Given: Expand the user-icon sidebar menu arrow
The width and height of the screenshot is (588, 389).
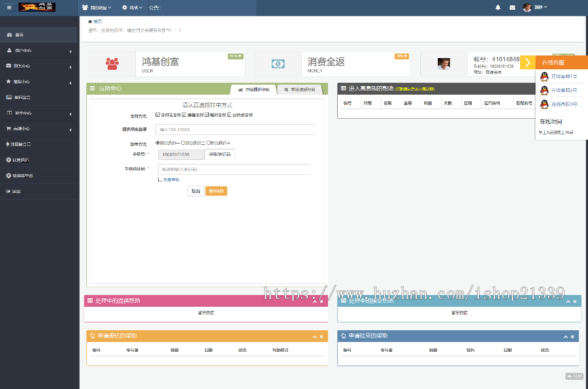Looking at the screenshot, I should pos(71,52).
